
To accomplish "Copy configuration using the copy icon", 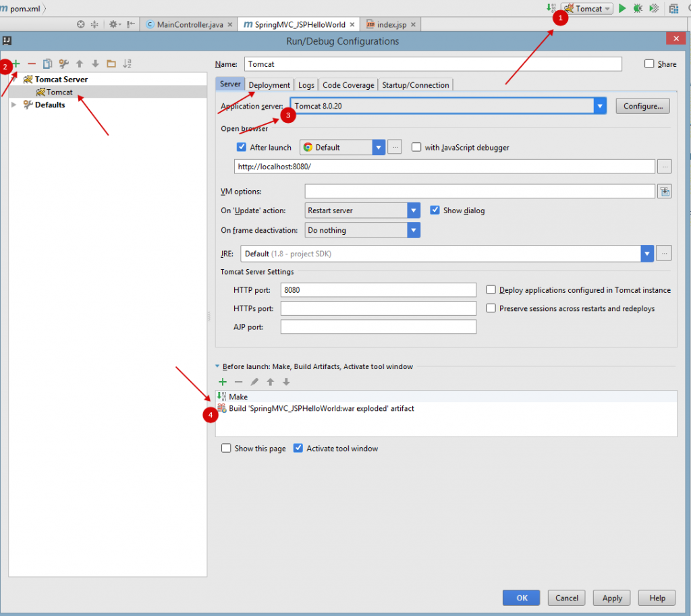I will [47, 64].
